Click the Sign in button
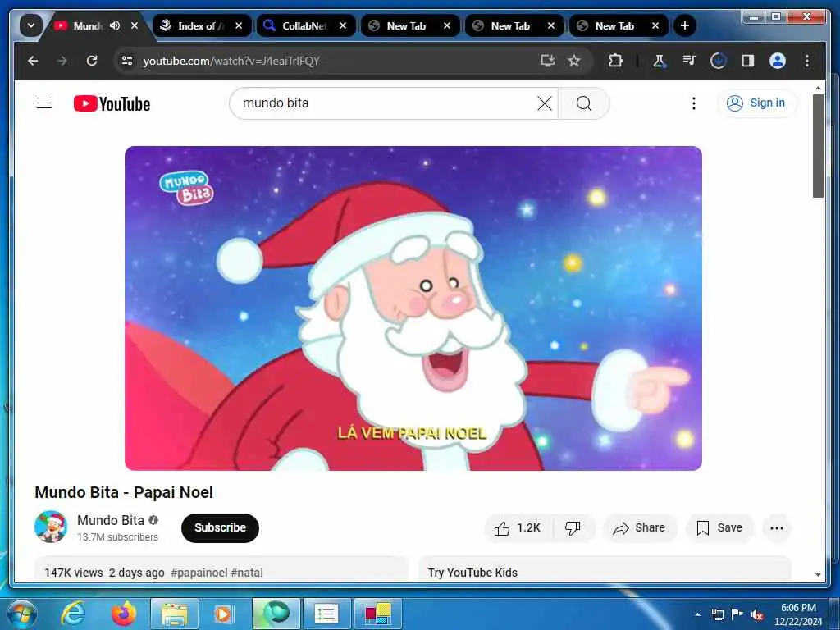This screenshot has height=630, width=840. pyautogui.click(x=757, y=103)
